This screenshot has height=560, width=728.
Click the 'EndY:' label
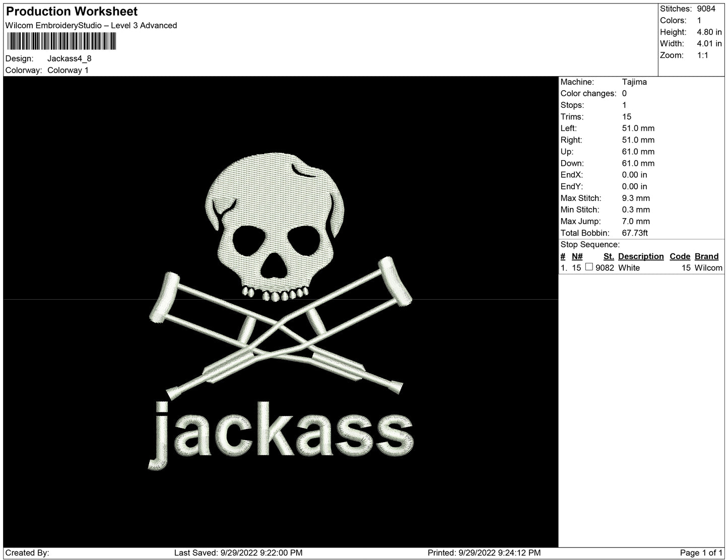point(572,186)
